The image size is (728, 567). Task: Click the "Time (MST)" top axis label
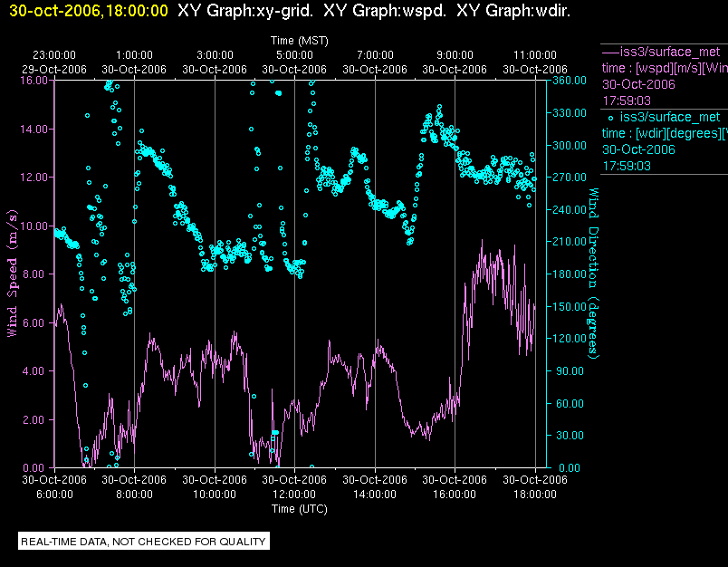pyautogui.click(x=300, y=41)
